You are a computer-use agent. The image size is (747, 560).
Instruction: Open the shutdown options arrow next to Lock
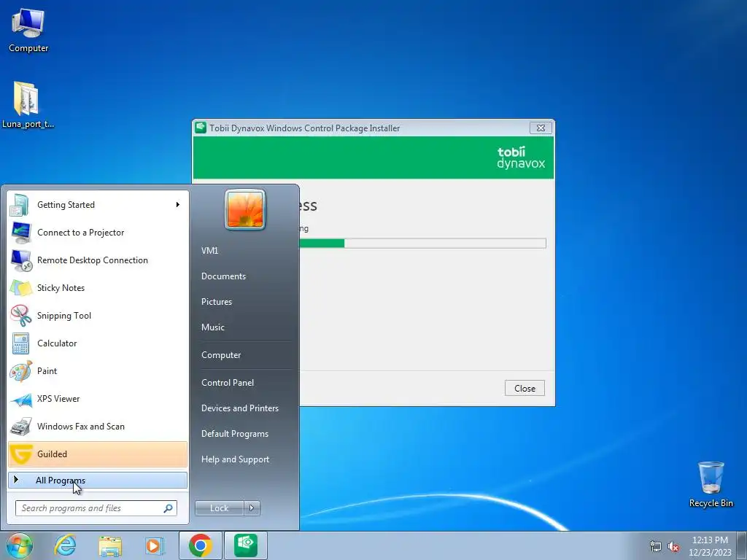tap(252, 508)
